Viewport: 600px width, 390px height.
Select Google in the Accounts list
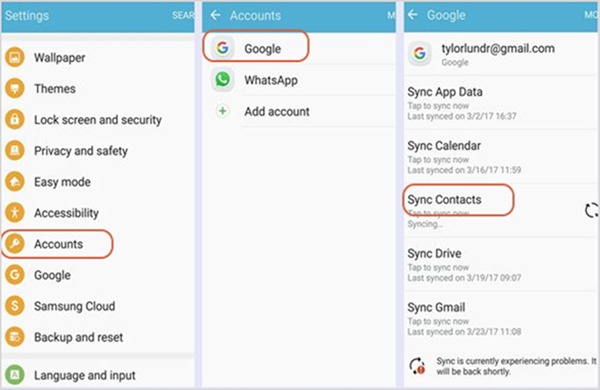coord(299,48)
